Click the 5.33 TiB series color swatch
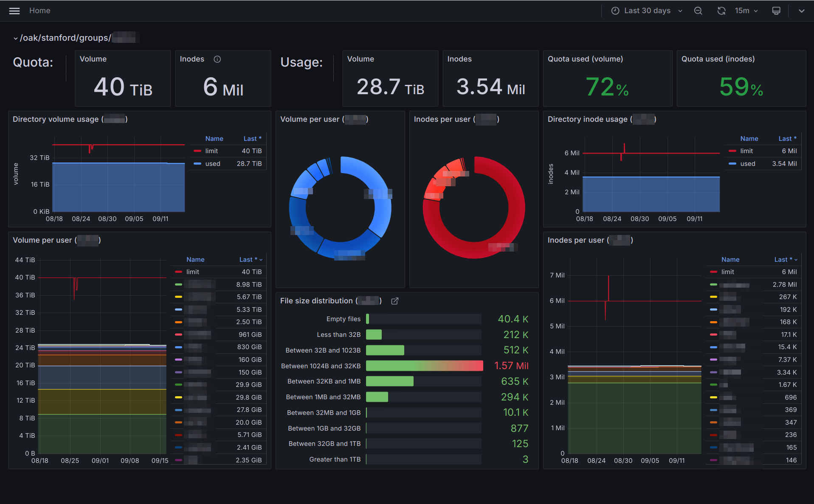814x504 pixels. tap(178, 310)
